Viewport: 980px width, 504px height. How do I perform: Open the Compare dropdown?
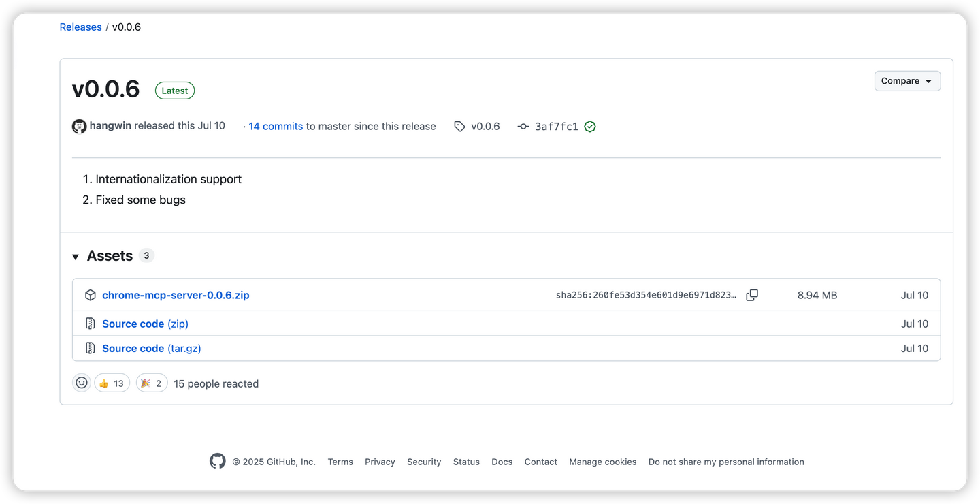point(907,80)
